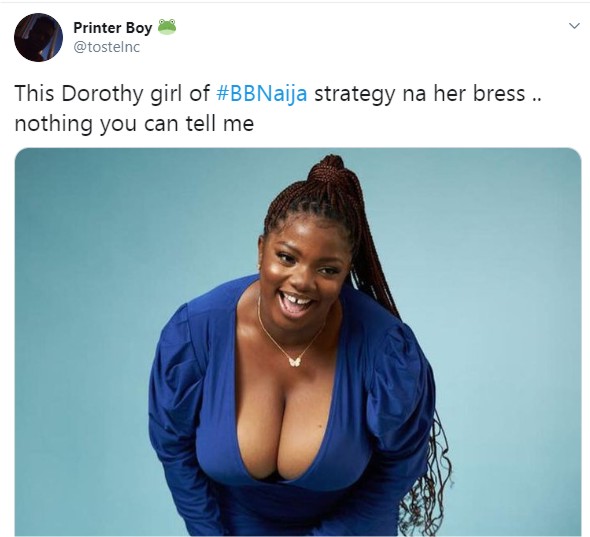The height and width of the screenshot is (537, 590).
Task: Click the frog emoji beside the name
Action: tap(167, 27)
